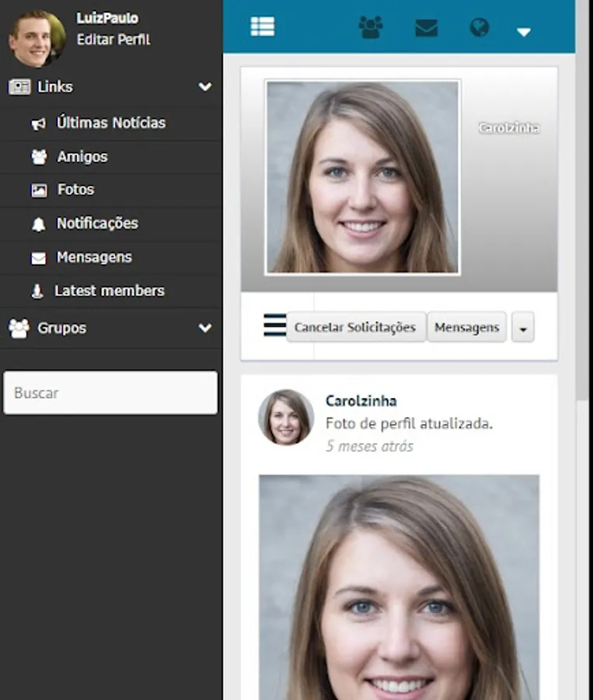The height and width of the screenshot is (700, 593).
Task: Open the profile hamburger menu icon
Action: [x=274, y=325]
